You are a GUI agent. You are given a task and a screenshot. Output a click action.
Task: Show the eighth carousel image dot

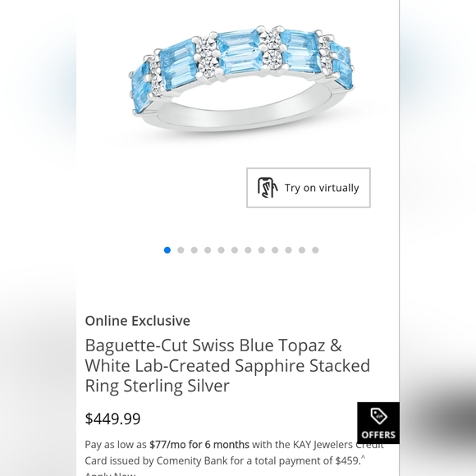pyautogui.click(x=261, y=250)
